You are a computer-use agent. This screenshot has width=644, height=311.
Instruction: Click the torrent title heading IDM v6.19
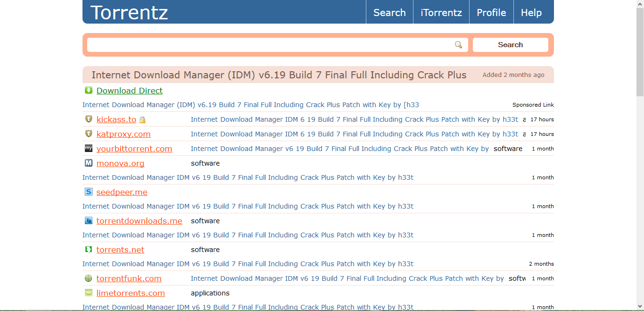click(x=279, y=75)
